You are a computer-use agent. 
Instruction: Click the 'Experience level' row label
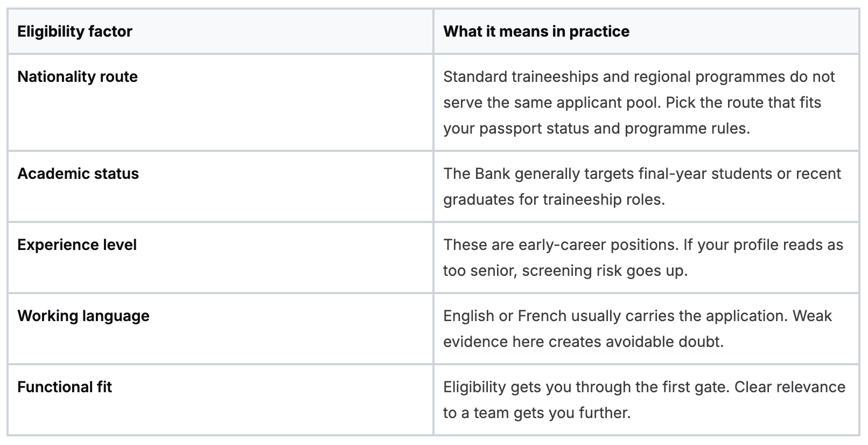pyautogui.click(x=77, y=245)
